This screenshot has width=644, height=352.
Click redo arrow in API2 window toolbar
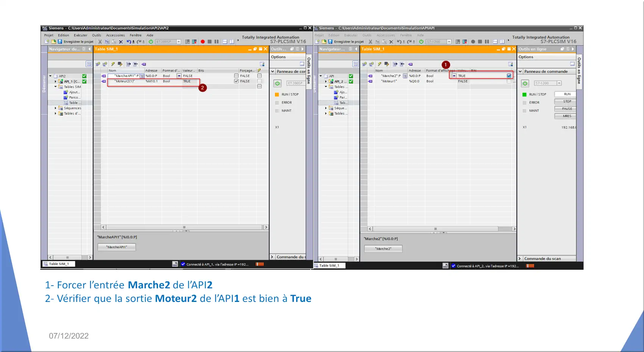(139, 42)
